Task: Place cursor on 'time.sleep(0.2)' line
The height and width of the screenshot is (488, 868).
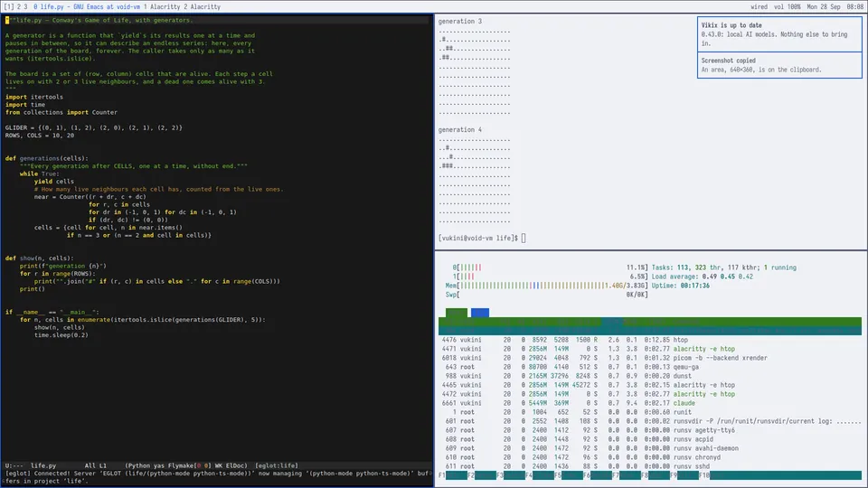Action: (61, 334)
